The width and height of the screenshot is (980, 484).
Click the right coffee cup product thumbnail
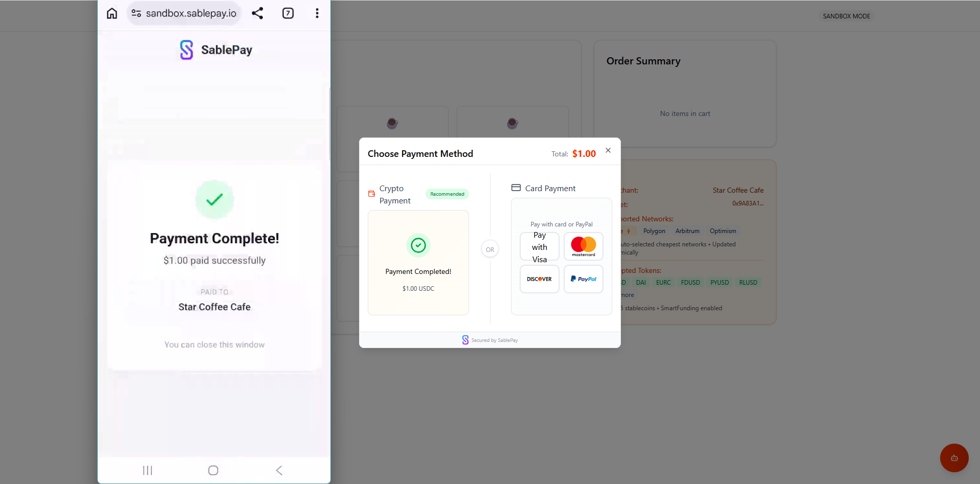(x=513, y=123)
